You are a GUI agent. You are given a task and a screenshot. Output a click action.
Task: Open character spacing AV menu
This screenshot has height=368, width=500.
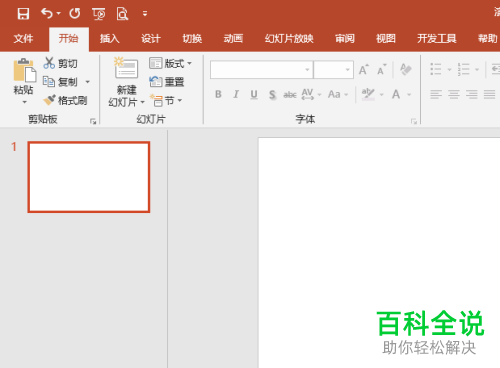pos(311,94)
